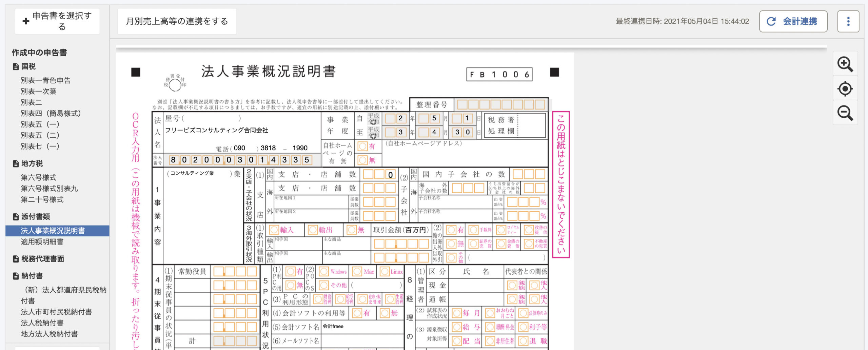Open 別表七（一） in sidebar
The width and height of the screenshot is (868, 350).
click(40, 146)
